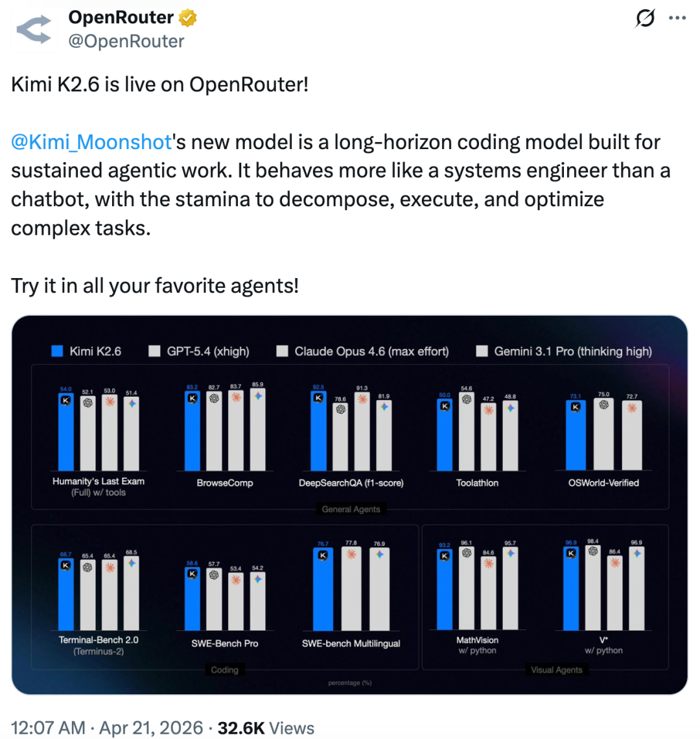Click the Claude Opus 4.6 legend swatch
This screenshot has width=700, height=739.
pos(282,351)
